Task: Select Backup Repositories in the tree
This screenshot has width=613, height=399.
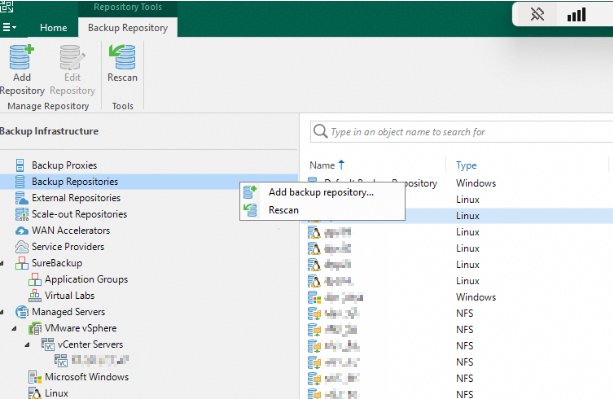Action: [75, 182]
